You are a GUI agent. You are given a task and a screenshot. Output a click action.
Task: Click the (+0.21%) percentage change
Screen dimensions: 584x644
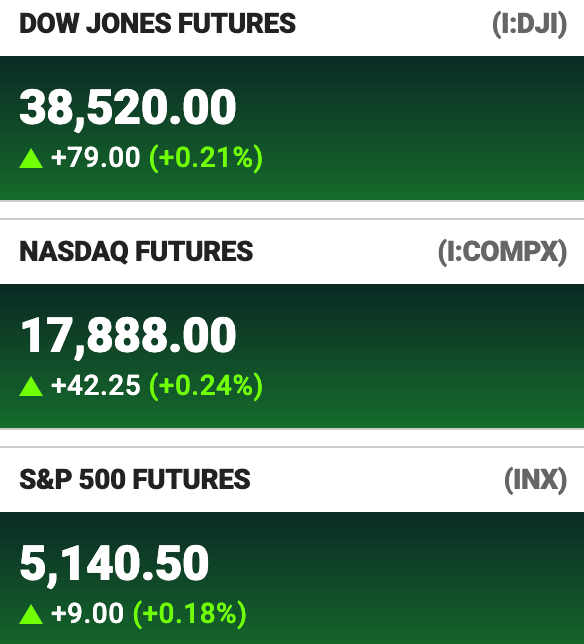[206, 158]
